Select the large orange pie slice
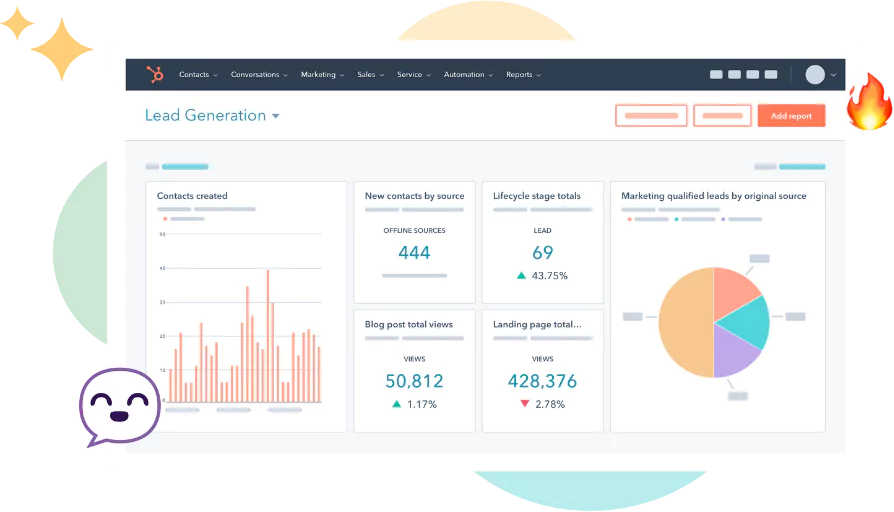Viewport: 894px width, 512px height. tap(686, 322)
